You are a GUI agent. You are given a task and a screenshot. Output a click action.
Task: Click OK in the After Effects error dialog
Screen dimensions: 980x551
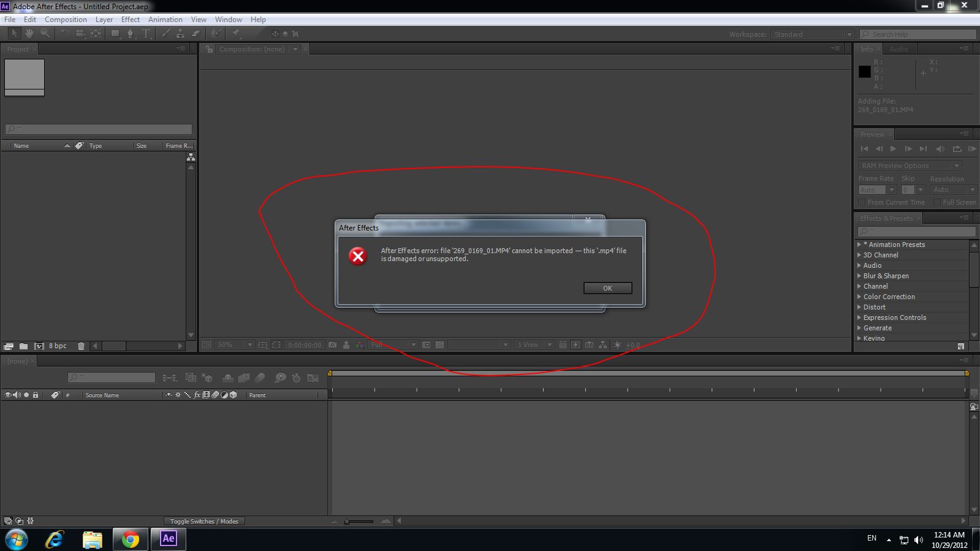point(607,288)
